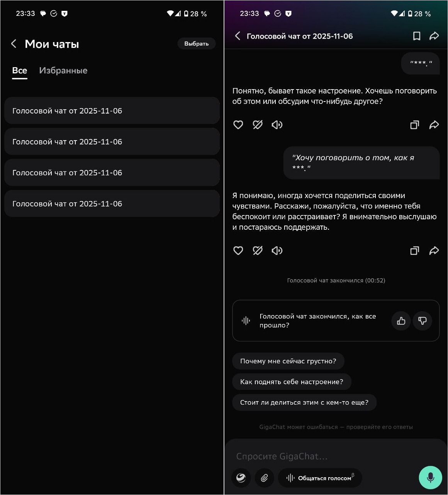Play the response aloud via speaker icon
The image size is (448, 495).
tap(277, 125)
